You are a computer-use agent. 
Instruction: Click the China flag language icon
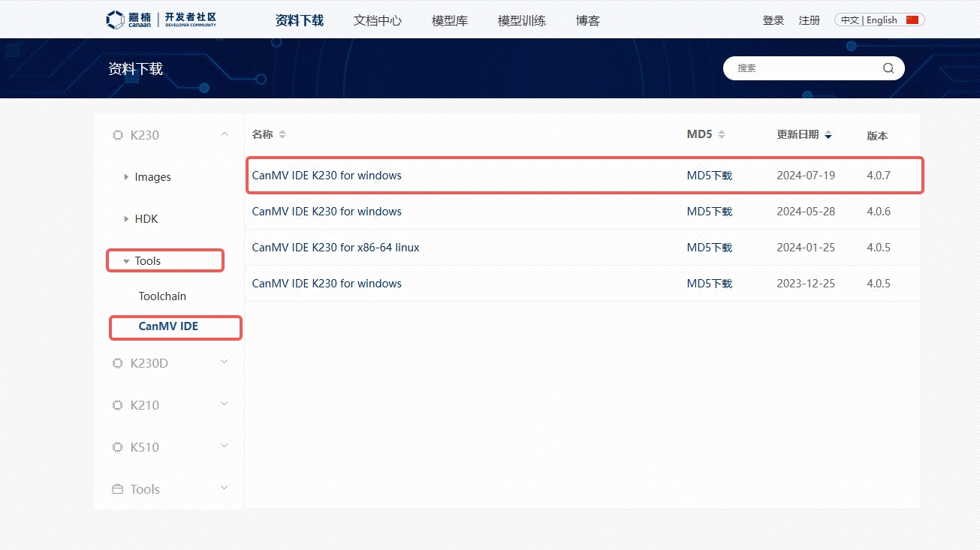point(912,20)
